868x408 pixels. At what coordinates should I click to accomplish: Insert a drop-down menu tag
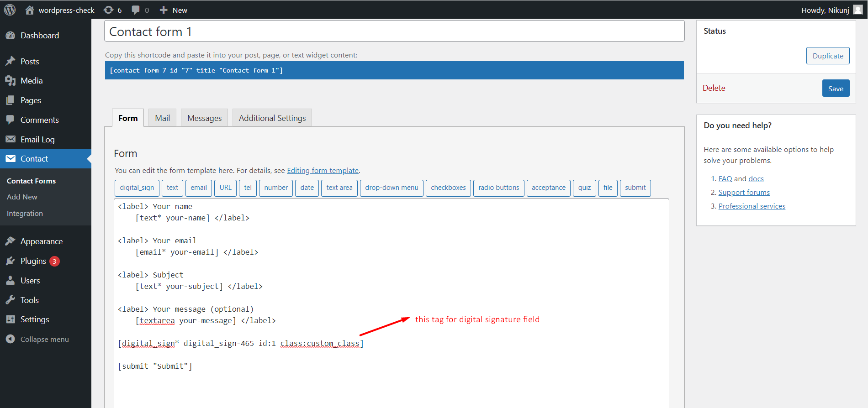click(x=392, y=188)
